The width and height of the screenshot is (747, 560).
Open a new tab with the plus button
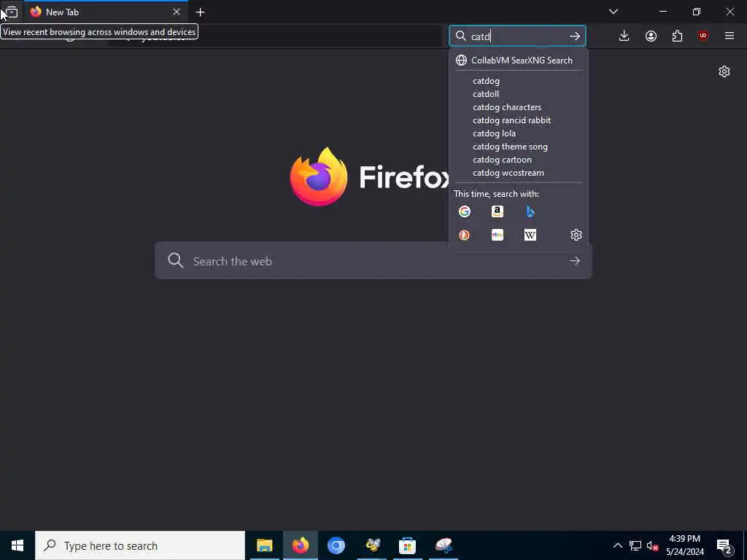(x=200, y=12)
